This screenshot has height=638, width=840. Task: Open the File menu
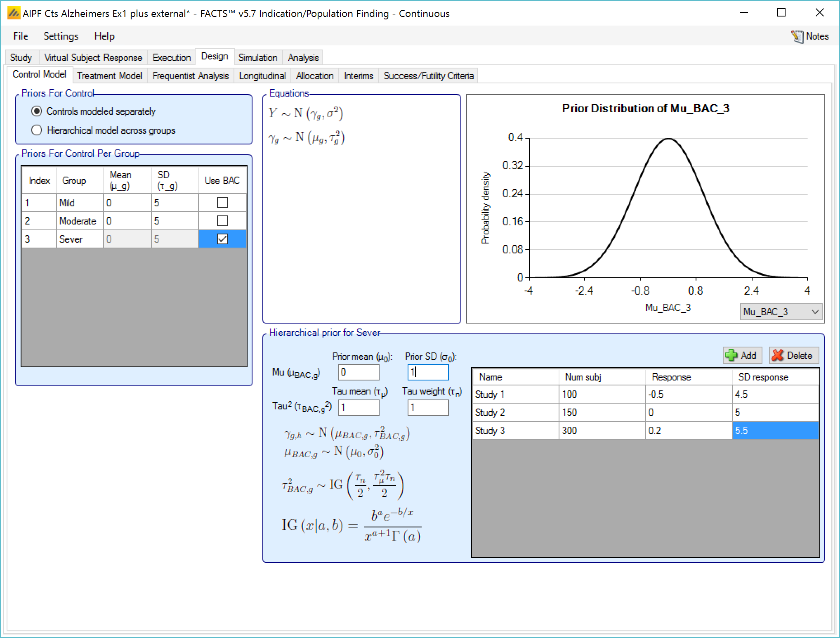point(21,36)
